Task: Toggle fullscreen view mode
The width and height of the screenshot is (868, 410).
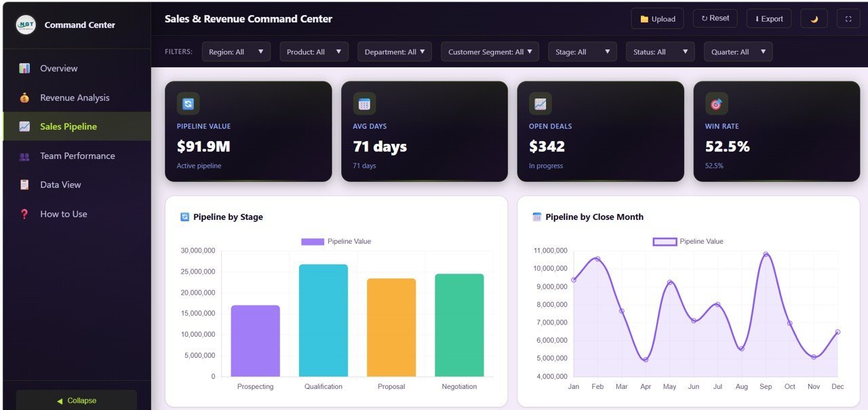Action: 848,18
